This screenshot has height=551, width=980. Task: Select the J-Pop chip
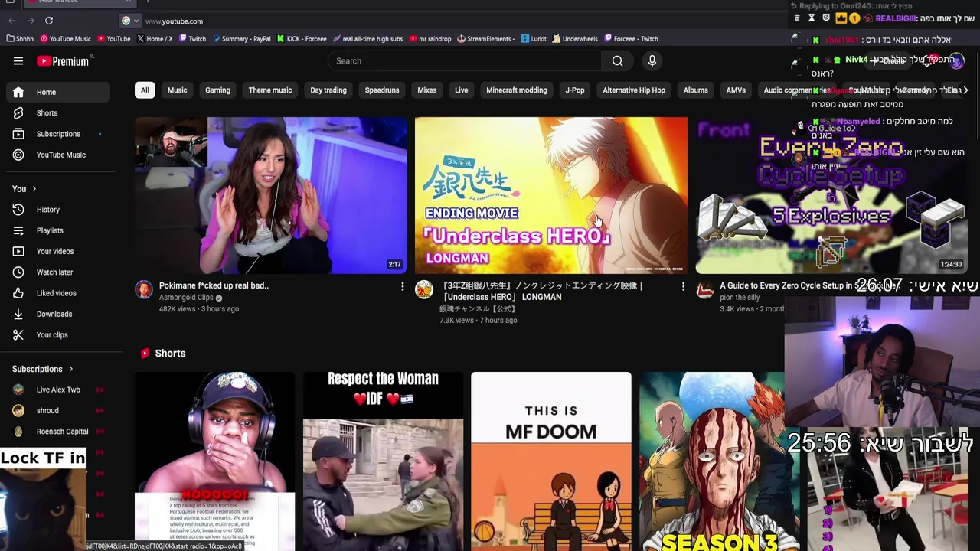575,90
